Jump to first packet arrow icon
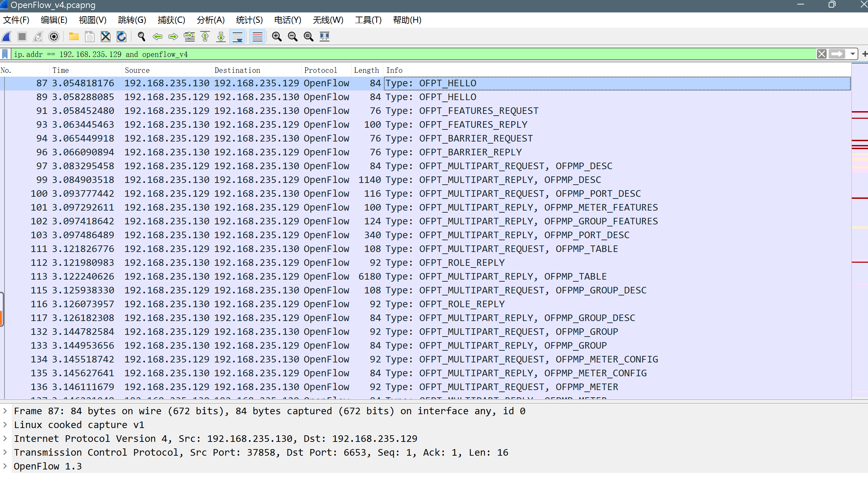The image size is (868, 485). click(x=205, y=37)
